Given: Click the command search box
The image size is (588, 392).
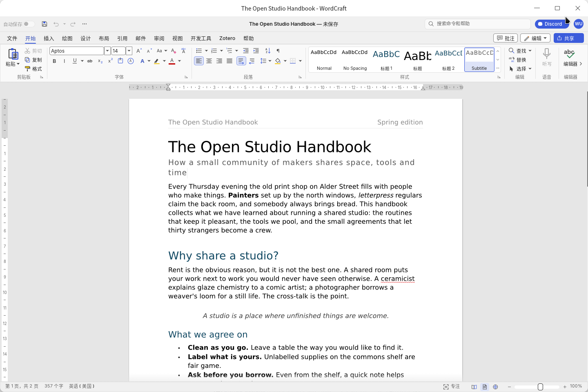Looking at the screenshot, I should click(478, 24).
